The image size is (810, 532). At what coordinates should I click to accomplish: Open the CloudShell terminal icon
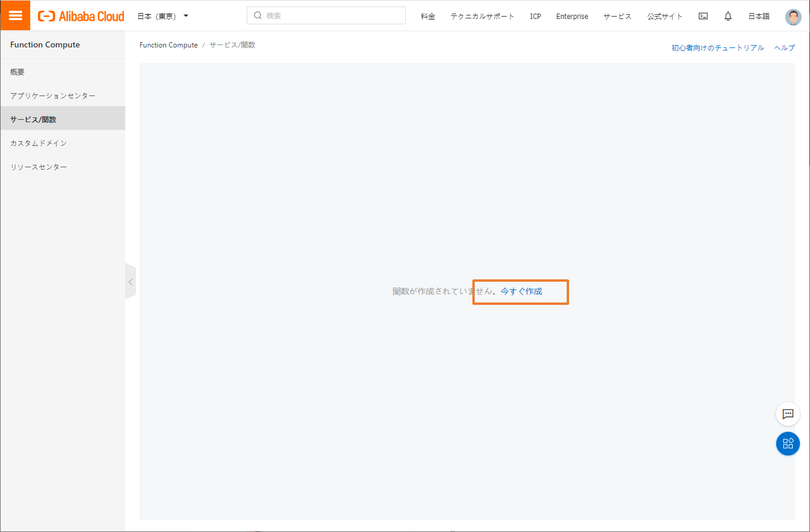[x=703, y=16]
